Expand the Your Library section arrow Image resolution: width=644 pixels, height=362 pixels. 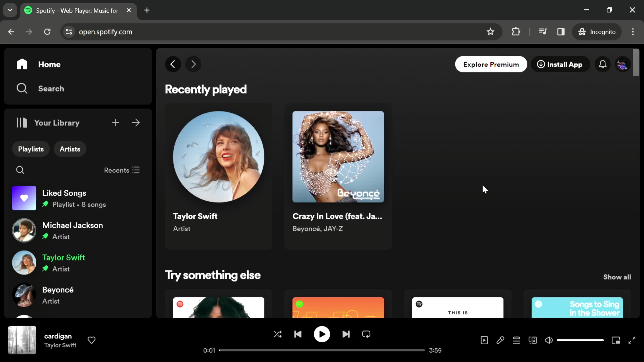pos(136,123)
